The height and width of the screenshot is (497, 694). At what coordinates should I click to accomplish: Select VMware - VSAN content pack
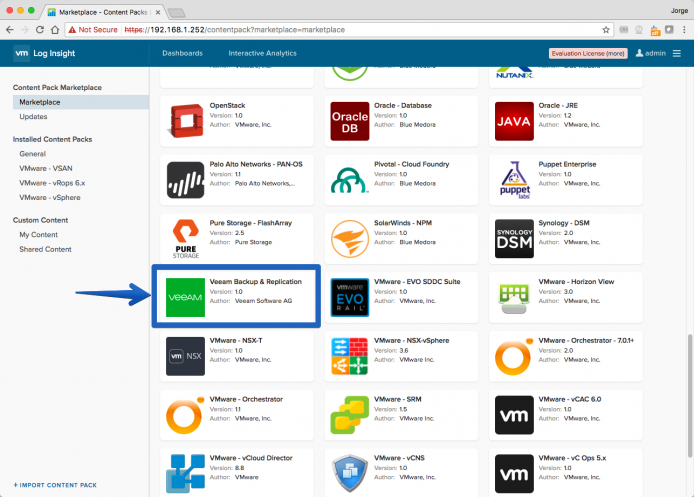pyautogui.click(x=46, y=169)
